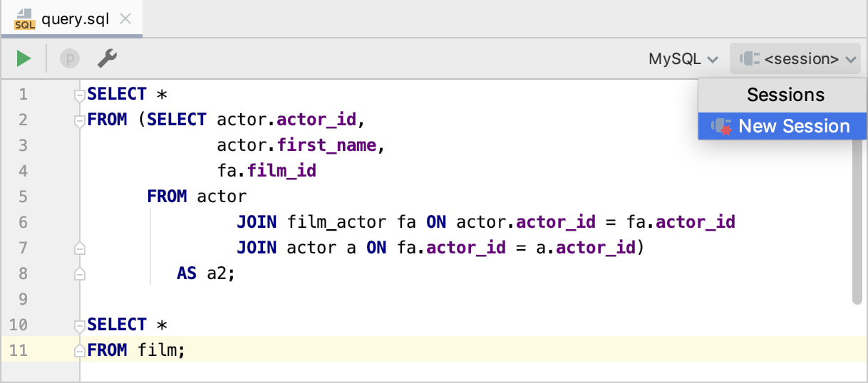This screenshot has height=383, width=868.
Task: Collapse the fold marker on line 2
Action: pyautogui.click(x=80, y=120)
